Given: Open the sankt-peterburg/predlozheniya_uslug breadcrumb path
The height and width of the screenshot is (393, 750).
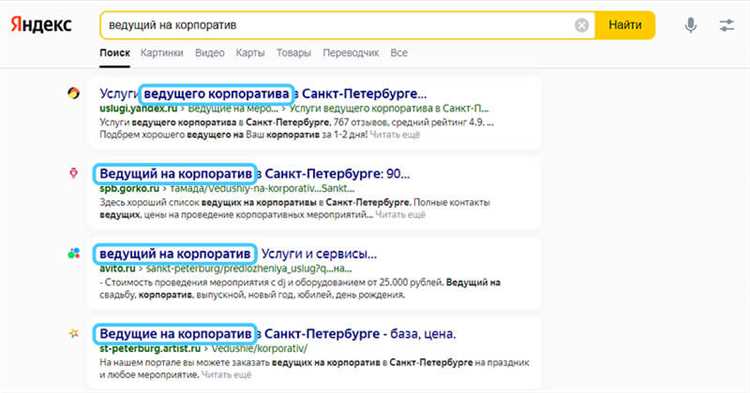Looking at the screenshot, I should click(249, 269).
